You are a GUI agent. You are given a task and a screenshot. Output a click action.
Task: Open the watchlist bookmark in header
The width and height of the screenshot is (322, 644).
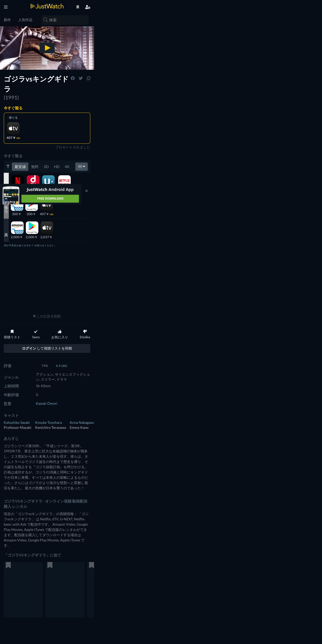click(78, 7)
